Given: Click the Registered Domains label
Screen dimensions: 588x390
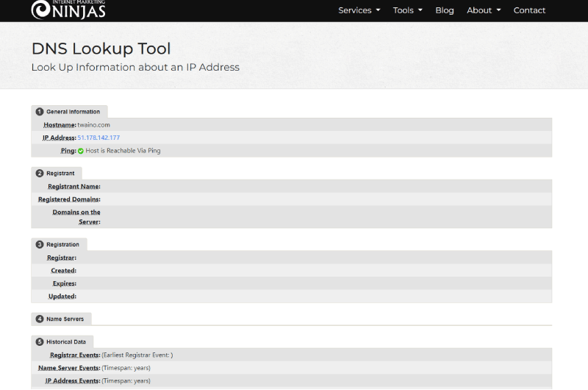Looking at the screenshot, I should pyautogui.click(x=69, y=199).
